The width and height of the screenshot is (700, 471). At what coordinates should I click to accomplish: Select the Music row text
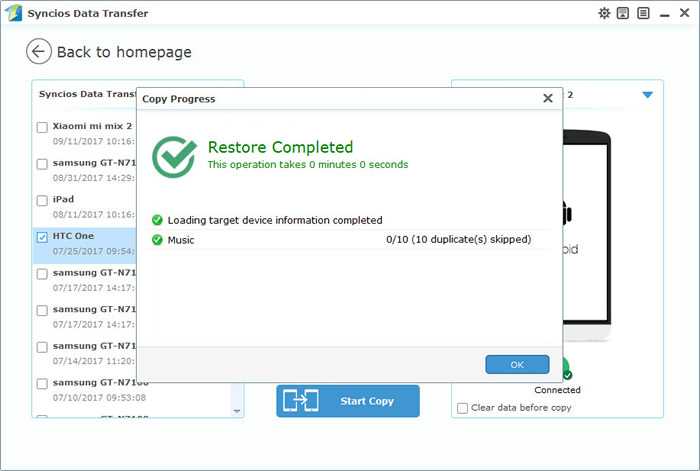(x=181, y=240)
